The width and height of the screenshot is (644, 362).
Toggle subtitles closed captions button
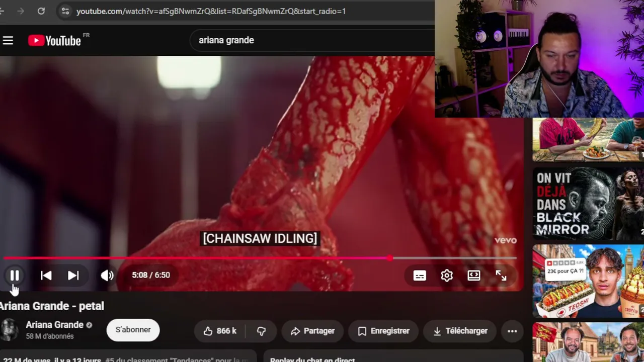click(x=420, y=275)
